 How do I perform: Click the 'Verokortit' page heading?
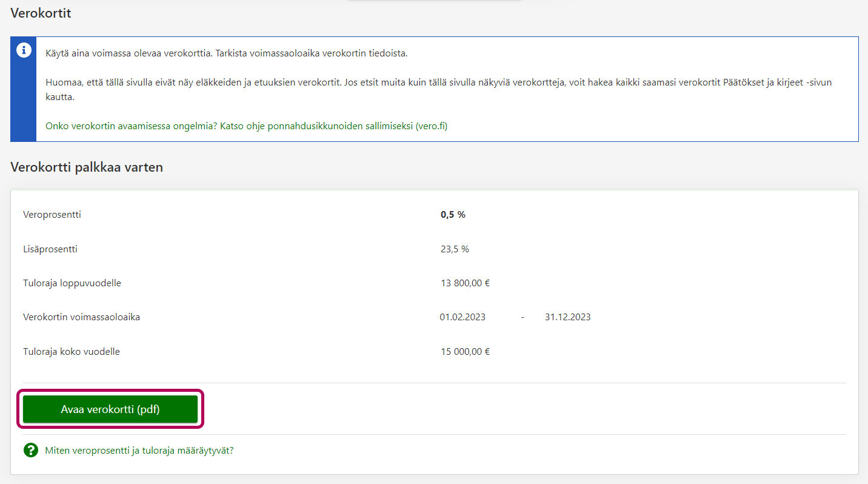pyautogui.click(x=41, y=13)
